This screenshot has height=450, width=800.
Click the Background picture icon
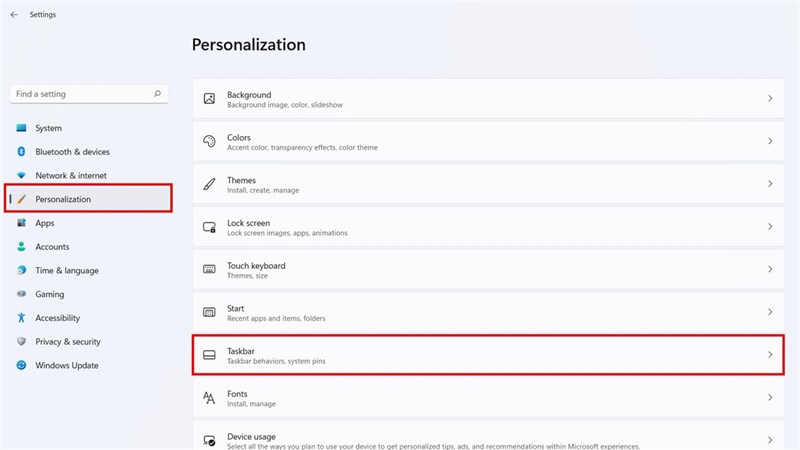(x=209, y=98)
